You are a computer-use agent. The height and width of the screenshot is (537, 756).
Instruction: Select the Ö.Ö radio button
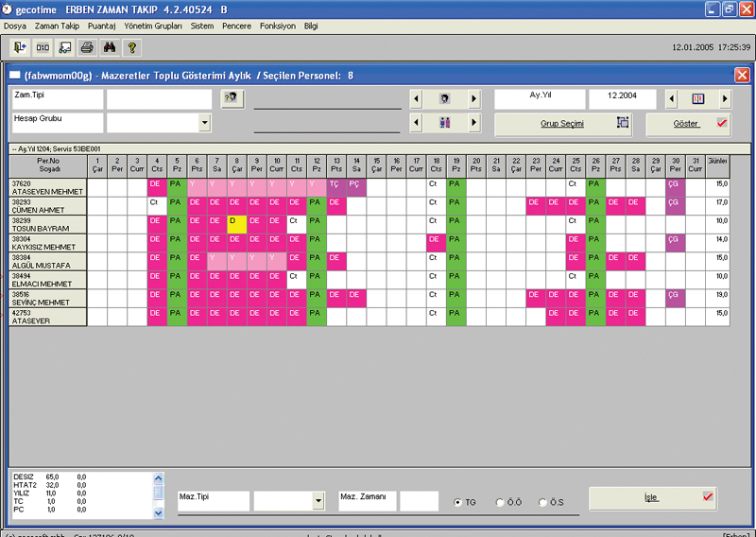tap(500, 502)
